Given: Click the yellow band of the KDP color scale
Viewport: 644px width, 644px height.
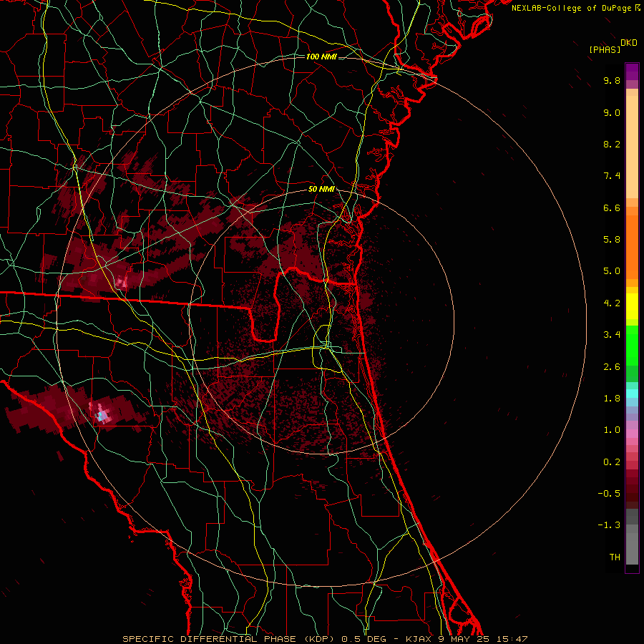Looking at the screenshot, I should click(632, 306).
